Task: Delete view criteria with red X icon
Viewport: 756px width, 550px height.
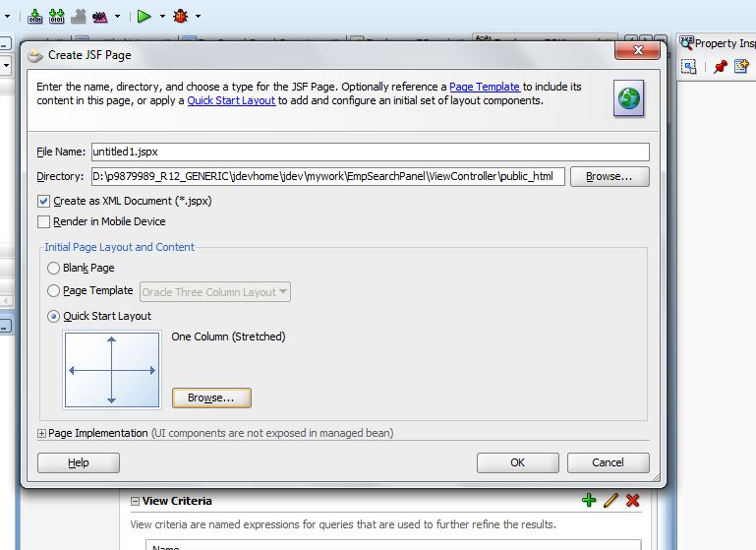Action: [632, 500]
